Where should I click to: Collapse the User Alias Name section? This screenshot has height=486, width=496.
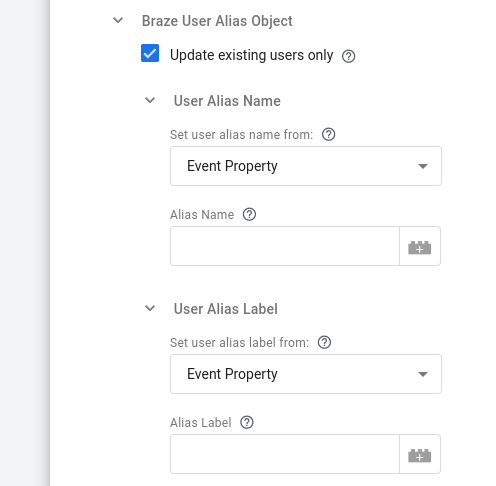pos(150,100)
